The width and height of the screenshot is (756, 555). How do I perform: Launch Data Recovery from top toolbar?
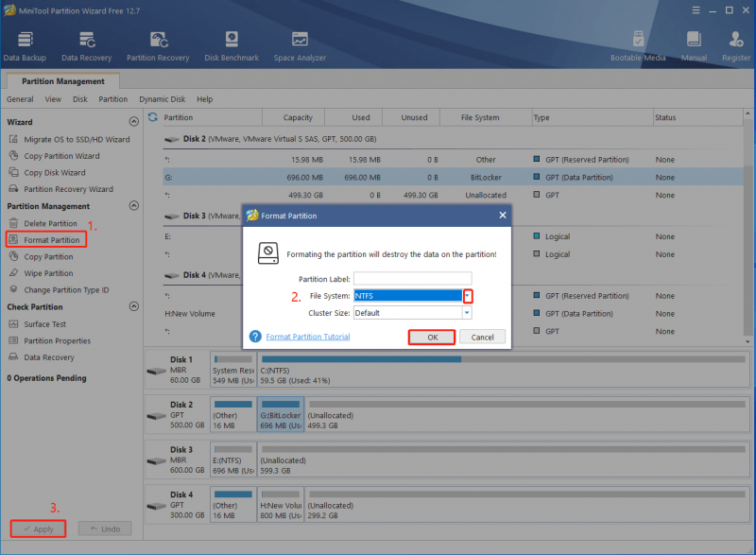(87, 46)
